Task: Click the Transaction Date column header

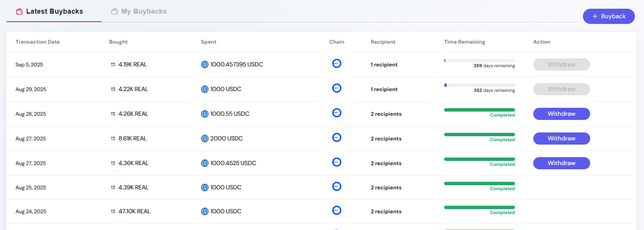Action: pyautogui.click(x=38, y=42)
